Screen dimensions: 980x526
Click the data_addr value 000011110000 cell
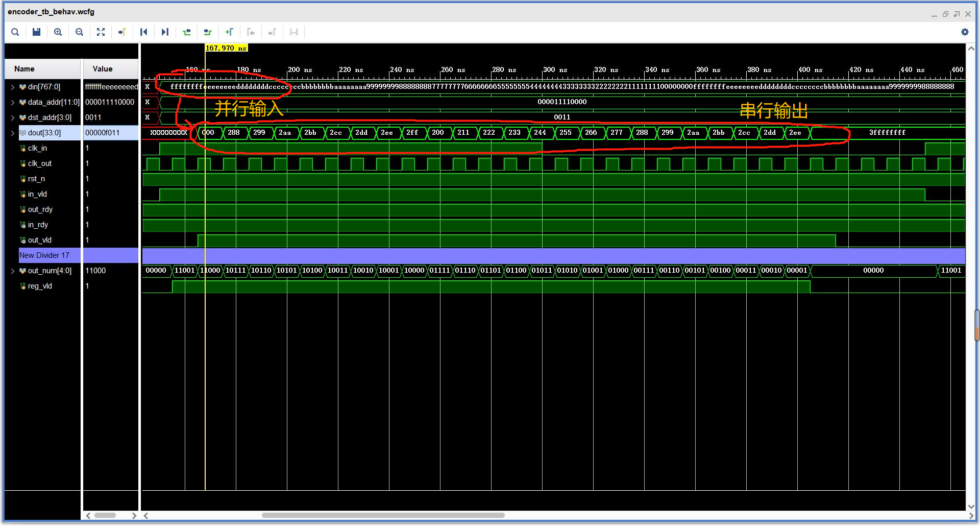pyautogui.click(x=110, y=102)
